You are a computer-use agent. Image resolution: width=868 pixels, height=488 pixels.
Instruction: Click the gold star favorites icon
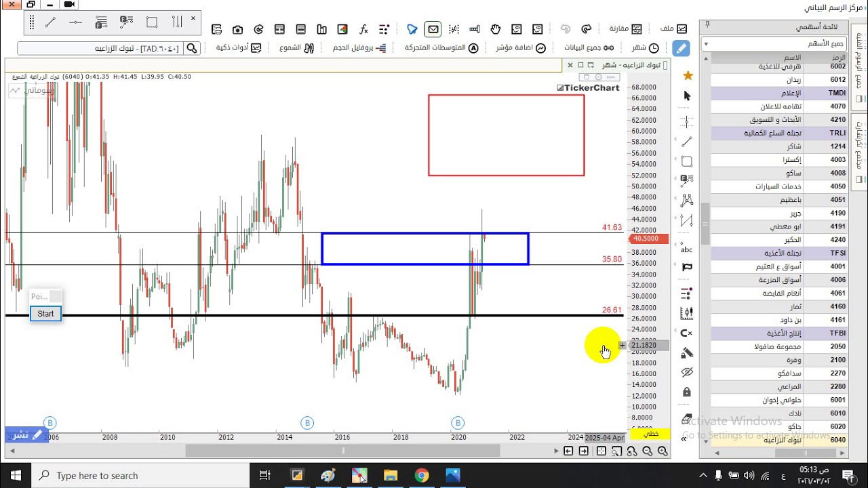(x=687, y=75)
